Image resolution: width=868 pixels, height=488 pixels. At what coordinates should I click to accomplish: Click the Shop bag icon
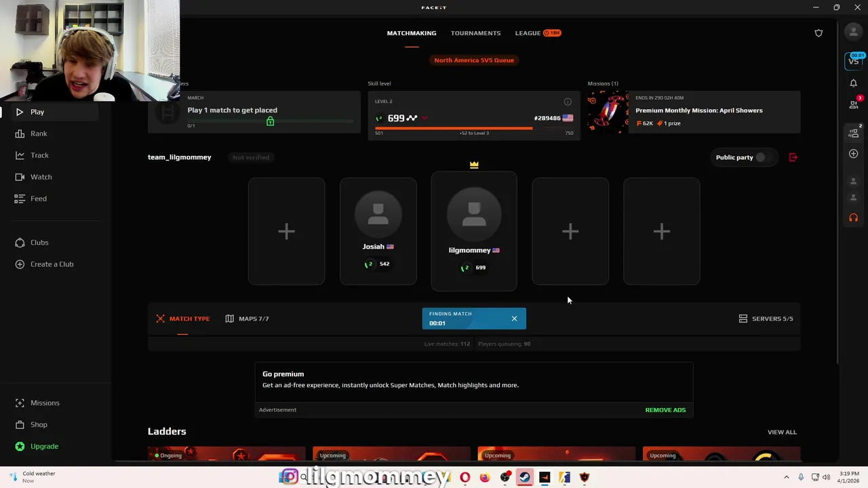pyautogui.click(x=20, y=424)
